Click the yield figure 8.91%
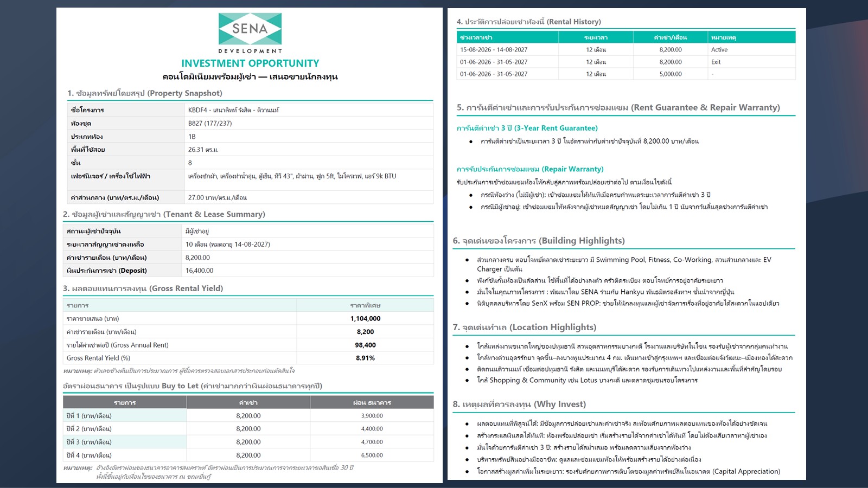The image size is (868, 488). (365, 358)
